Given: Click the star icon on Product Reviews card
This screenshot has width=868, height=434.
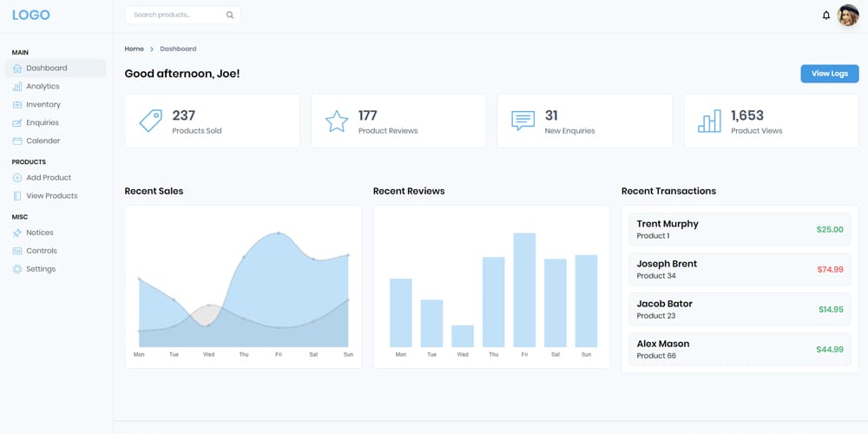Looking at the screenshot, I should 337,121.
